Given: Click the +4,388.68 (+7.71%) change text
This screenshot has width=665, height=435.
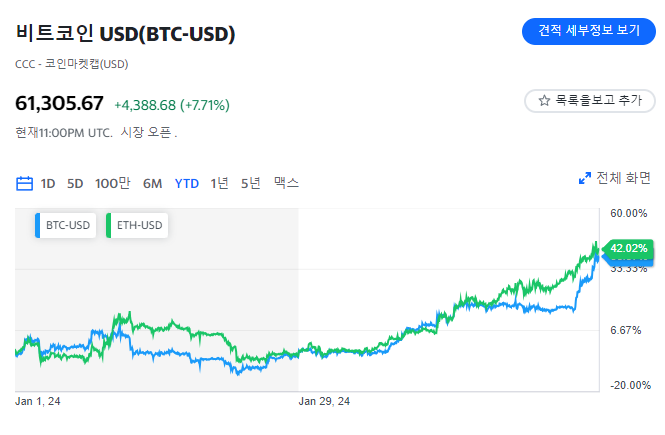Looking at the screenshot, I should tap(172, 105).
